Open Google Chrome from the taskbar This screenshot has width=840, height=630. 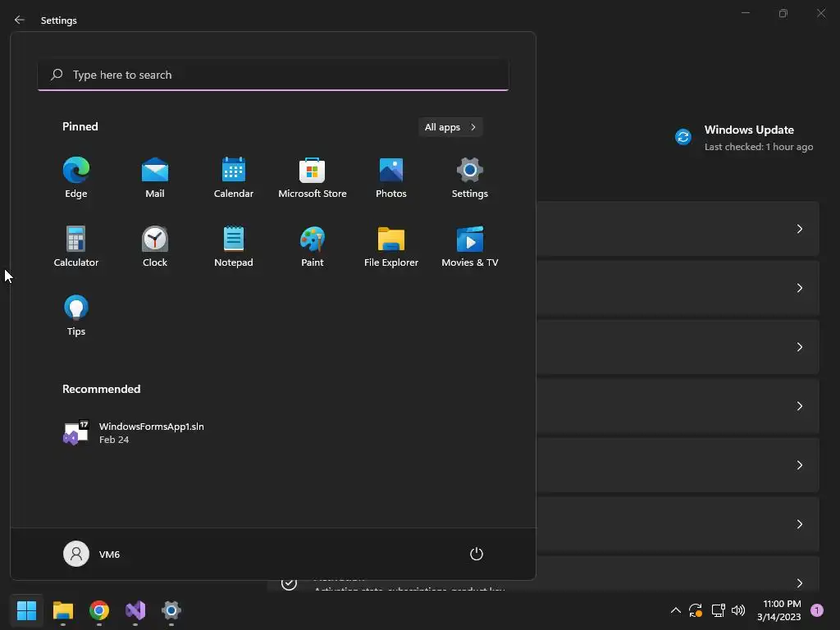click(x=99, y=609)
